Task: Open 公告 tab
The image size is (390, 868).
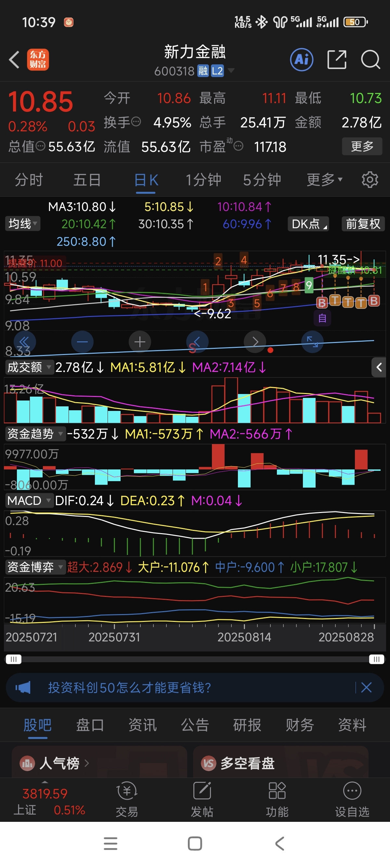Action: tap(195, 725)
